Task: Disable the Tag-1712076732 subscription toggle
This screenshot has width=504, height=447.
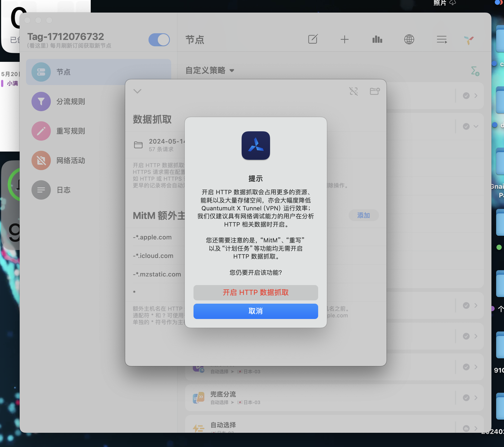Action: tap(159, 40)
